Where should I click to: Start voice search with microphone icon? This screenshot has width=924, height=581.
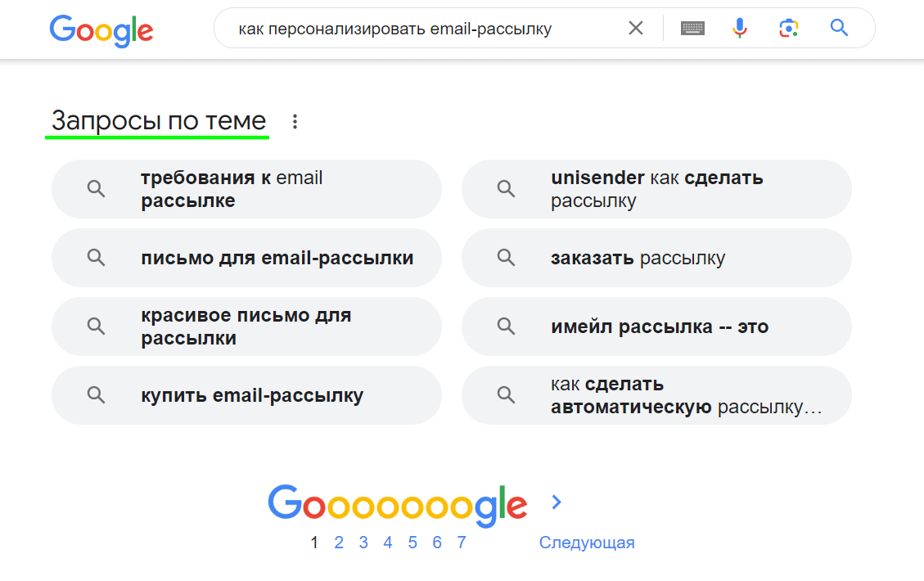click(740, 28)
